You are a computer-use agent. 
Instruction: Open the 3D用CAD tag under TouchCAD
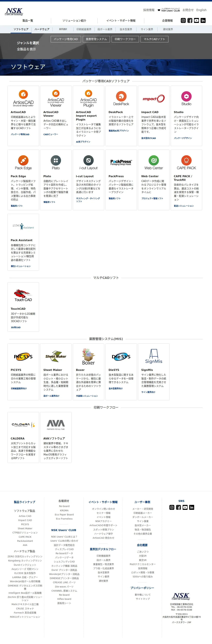click(x=16, y=328)
